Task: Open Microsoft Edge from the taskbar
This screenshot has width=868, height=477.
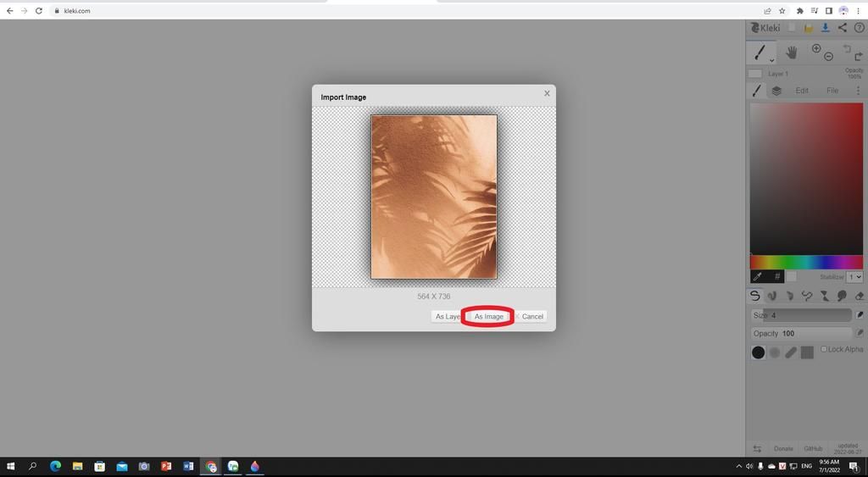Action: (x=55, y=467)
